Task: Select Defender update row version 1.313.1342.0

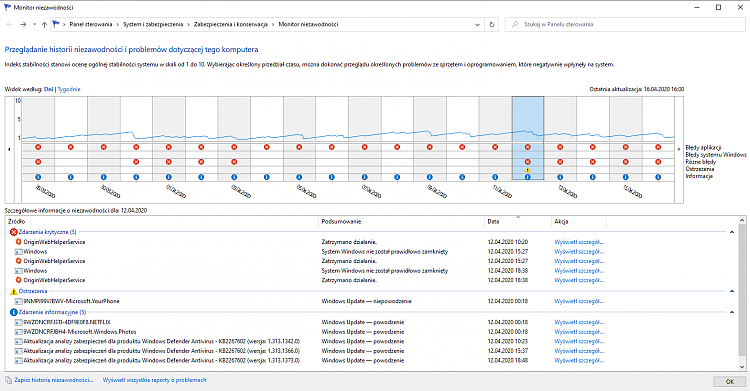Action: 373,342
